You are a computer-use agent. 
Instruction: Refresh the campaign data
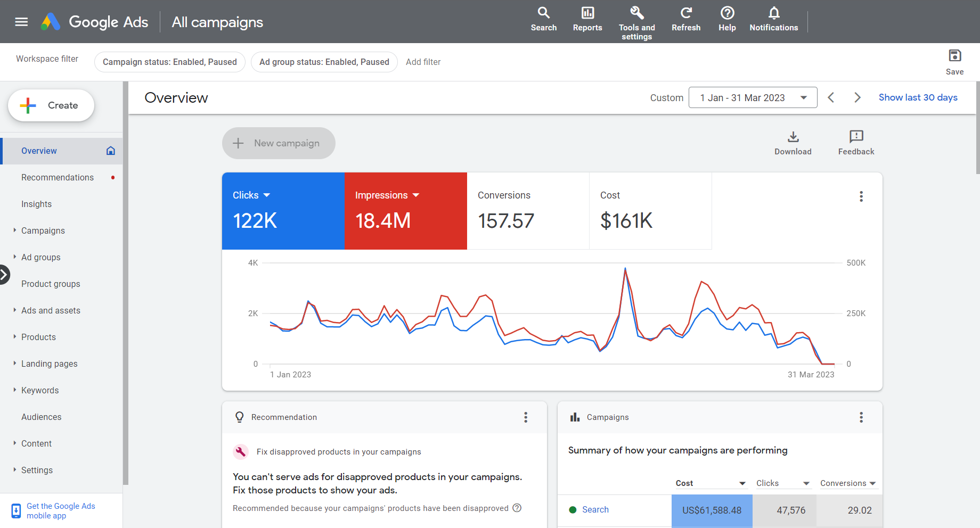[685, 13]
